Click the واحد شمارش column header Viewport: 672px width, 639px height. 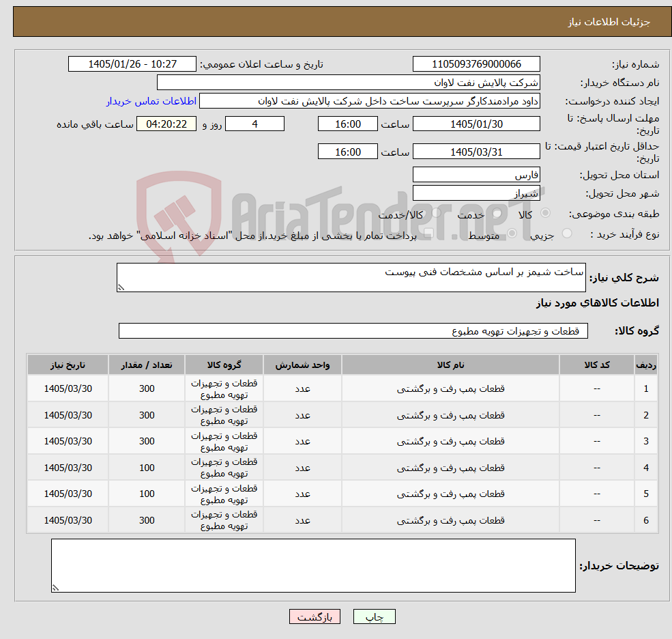302,365
